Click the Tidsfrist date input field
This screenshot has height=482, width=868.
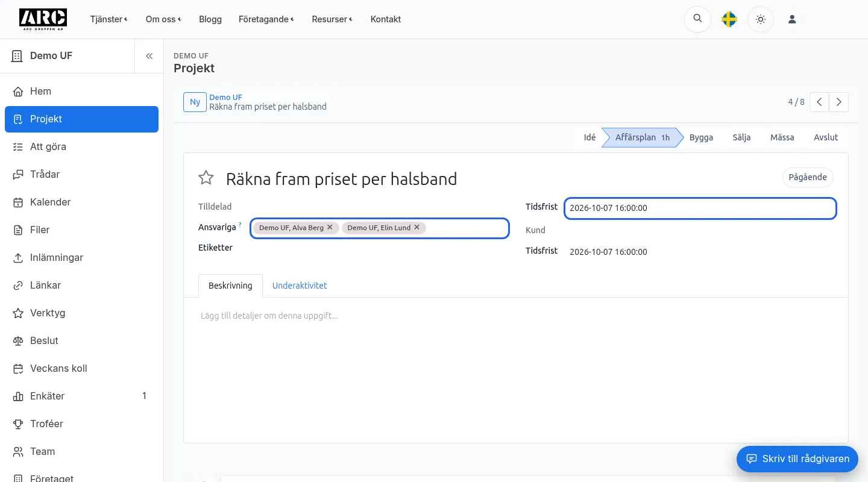(x=700, y=208)
